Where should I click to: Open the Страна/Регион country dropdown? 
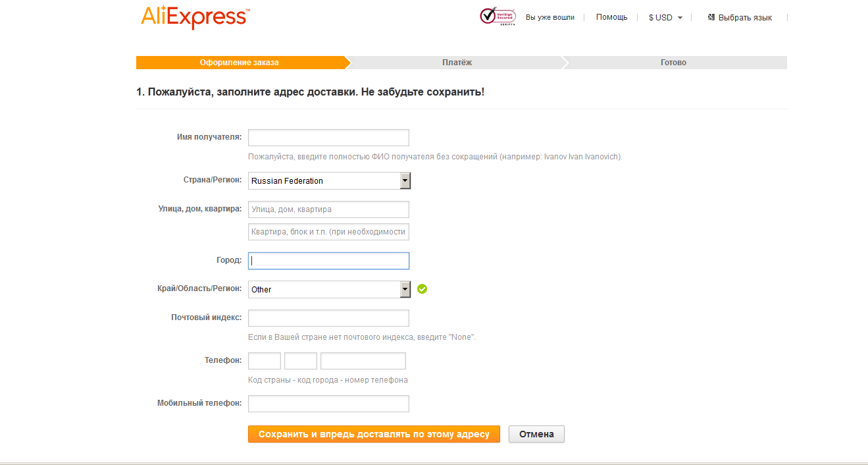329,180
